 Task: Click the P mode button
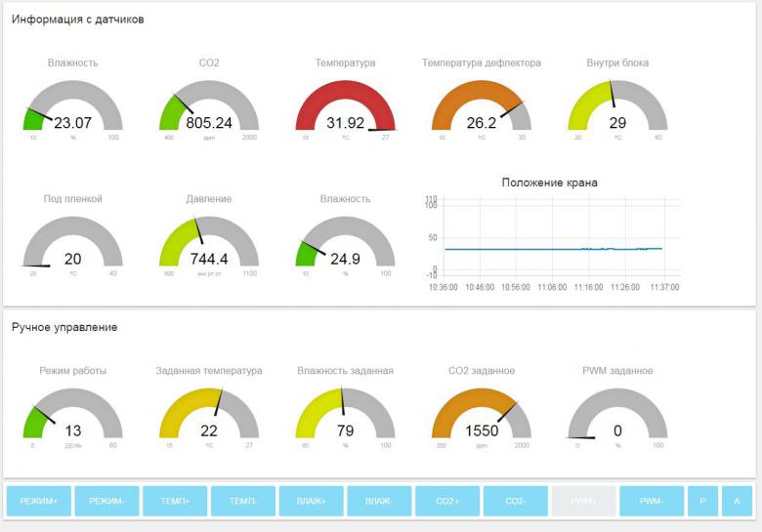coord(701,501)
